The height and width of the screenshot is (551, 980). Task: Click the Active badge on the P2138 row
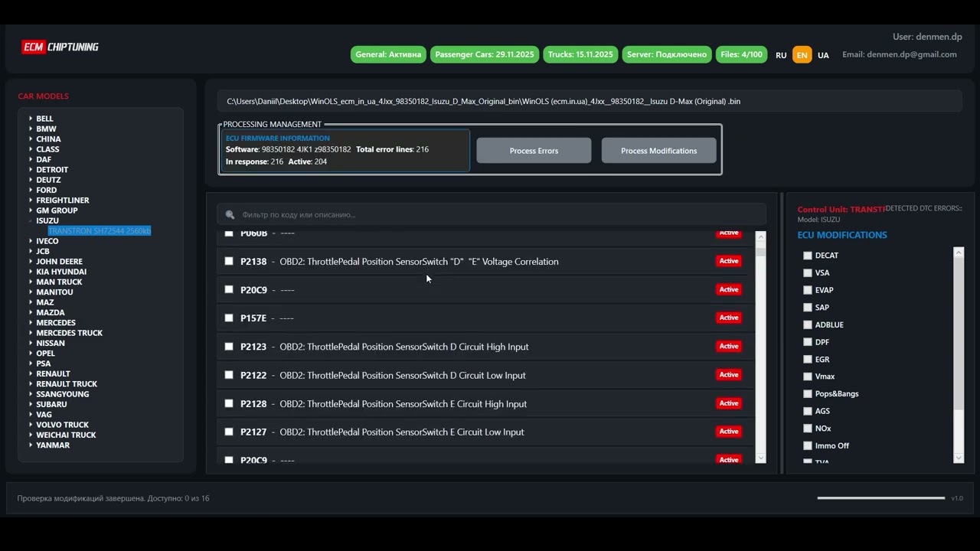point(729,261)
